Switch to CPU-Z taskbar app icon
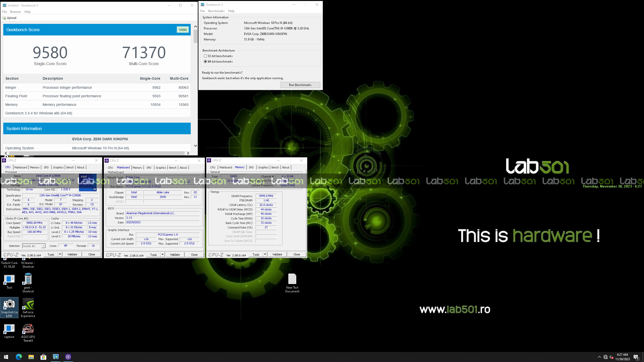 [x=68, y=357]
